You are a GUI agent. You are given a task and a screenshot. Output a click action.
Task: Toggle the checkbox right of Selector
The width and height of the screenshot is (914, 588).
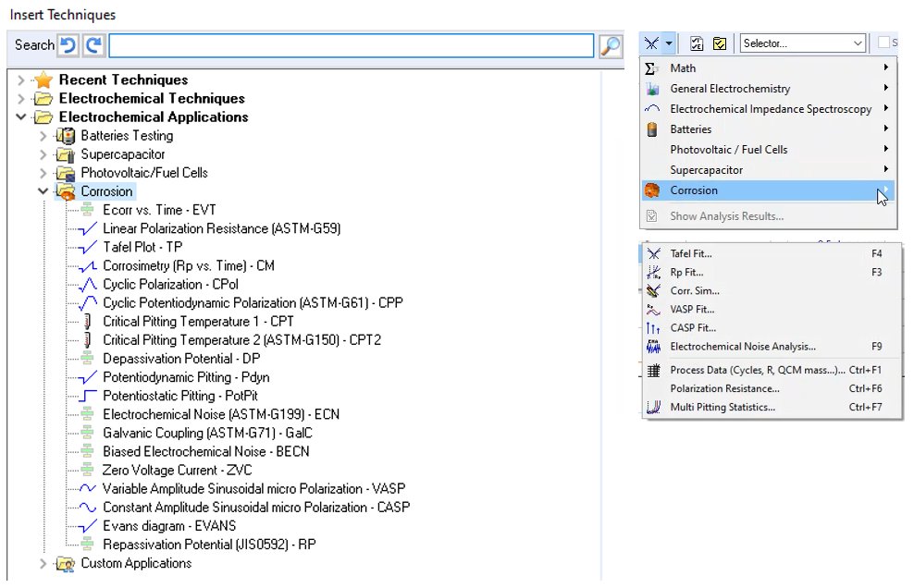[x=883, y=43]
